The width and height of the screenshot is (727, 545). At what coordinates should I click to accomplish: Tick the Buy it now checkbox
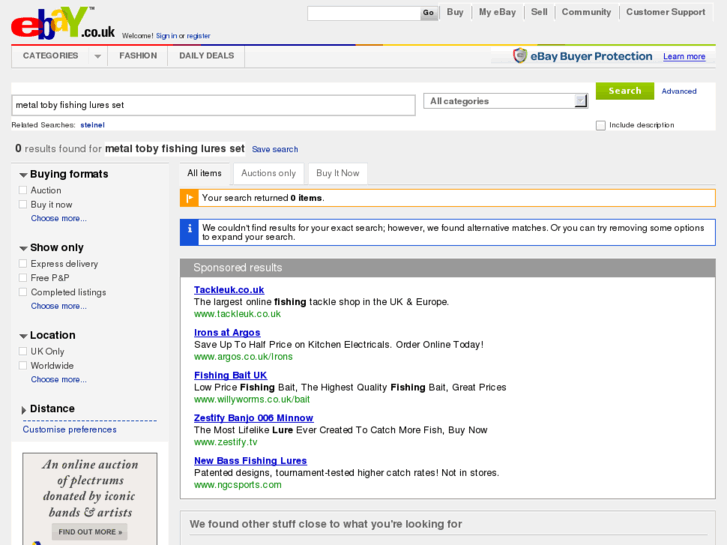tap(23, 205)
